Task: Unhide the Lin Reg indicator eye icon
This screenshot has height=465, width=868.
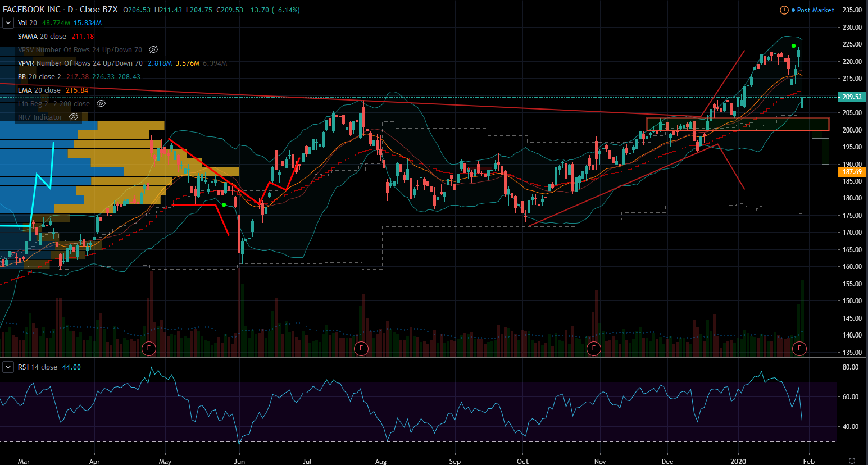Action: pyautogui.click(x=101, y=104)
